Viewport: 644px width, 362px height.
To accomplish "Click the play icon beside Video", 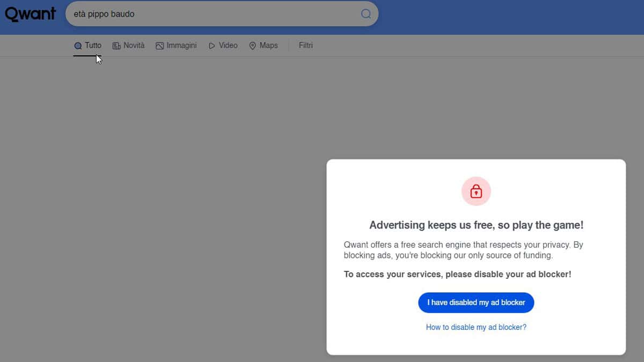I will coord(212,46).
